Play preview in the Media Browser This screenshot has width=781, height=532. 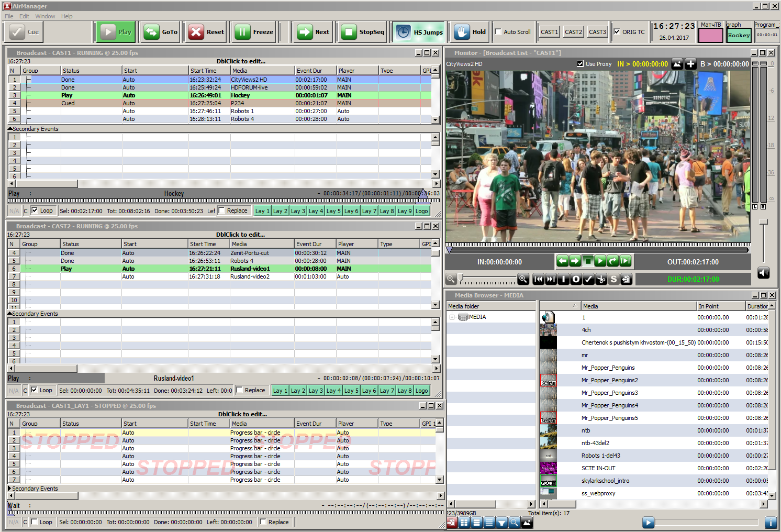point(648,522)
